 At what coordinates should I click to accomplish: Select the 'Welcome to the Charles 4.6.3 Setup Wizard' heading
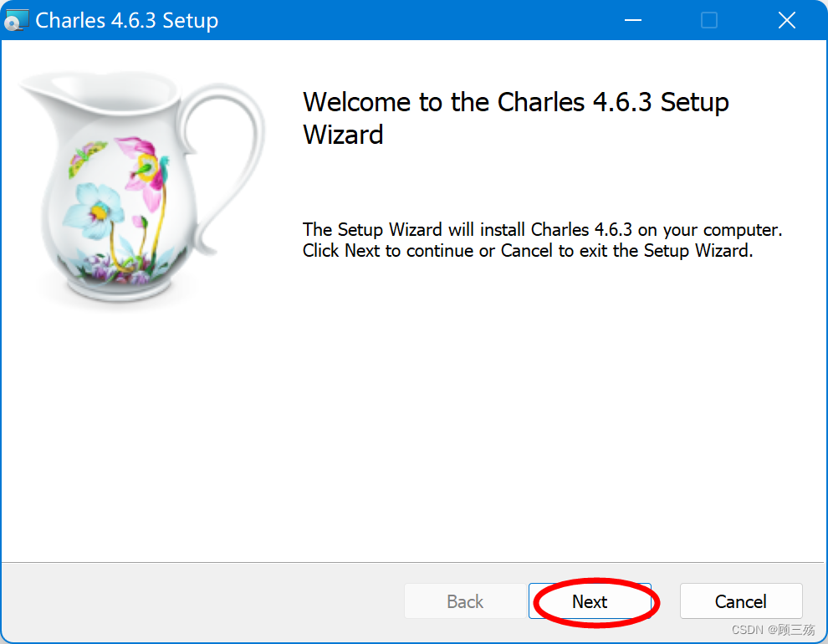pos(515,118)
